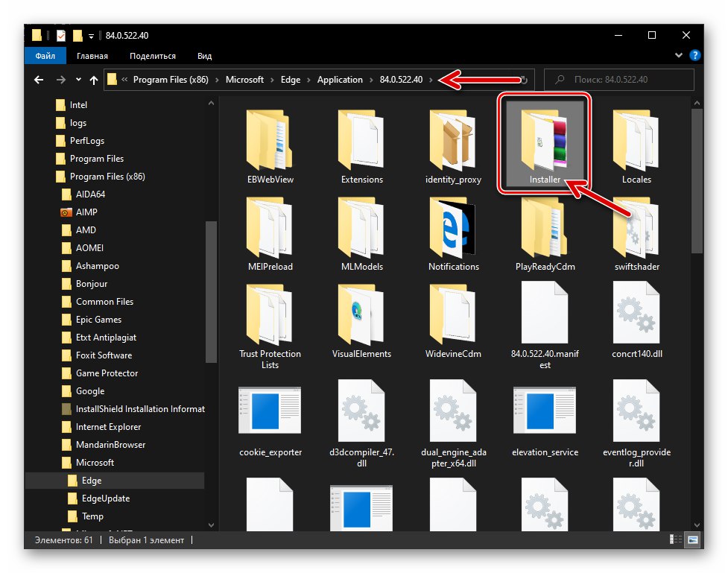Click the Поиск search field
Screen dimensions: 728x573
[x=619, y=80]
